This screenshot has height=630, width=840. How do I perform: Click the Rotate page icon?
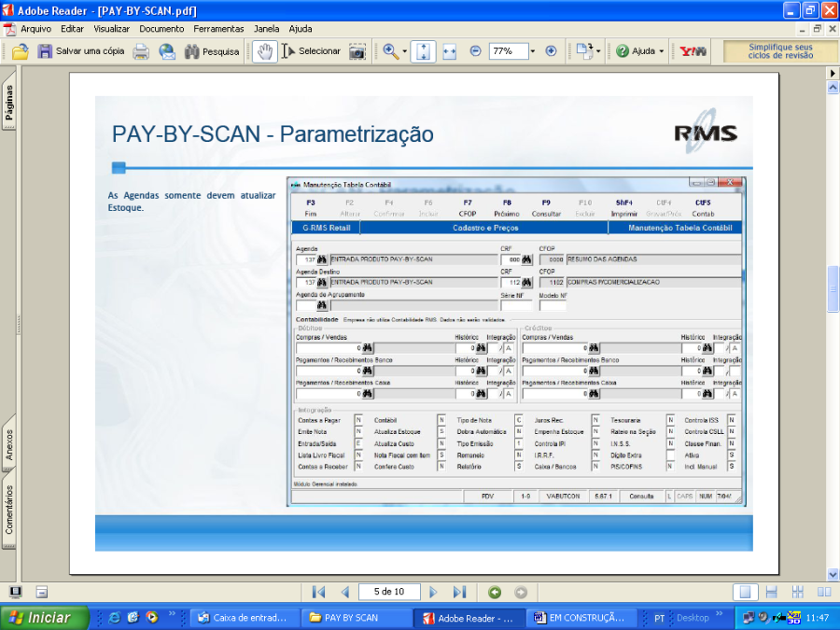click(x=584, y=51)
